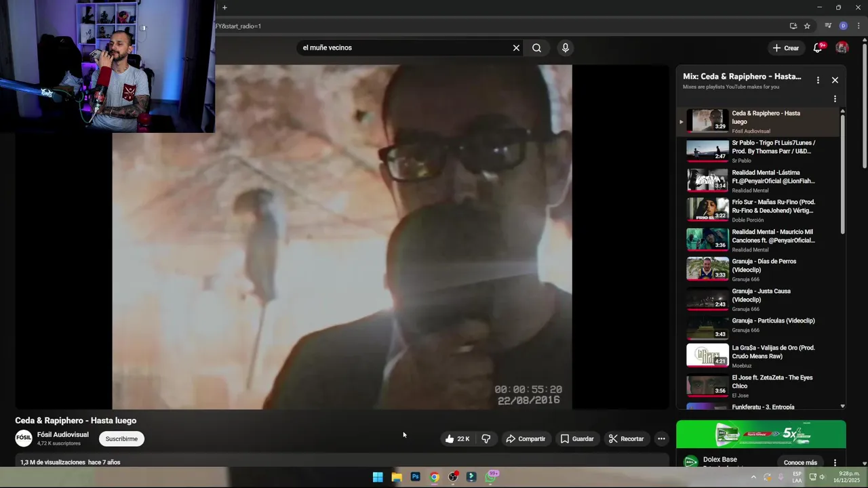Open Photoshop from the taskbar
The height and width of the screenshot is (488, 868).
click(416, 477)
